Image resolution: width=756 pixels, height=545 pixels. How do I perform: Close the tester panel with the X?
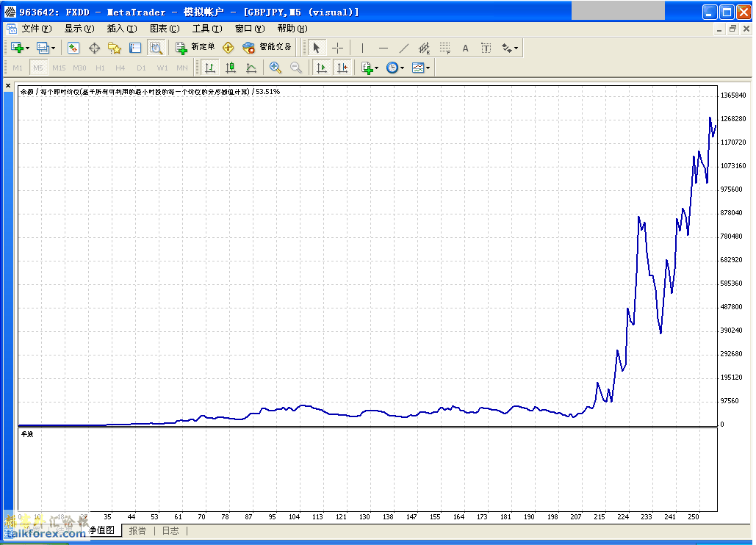[7, 86]
